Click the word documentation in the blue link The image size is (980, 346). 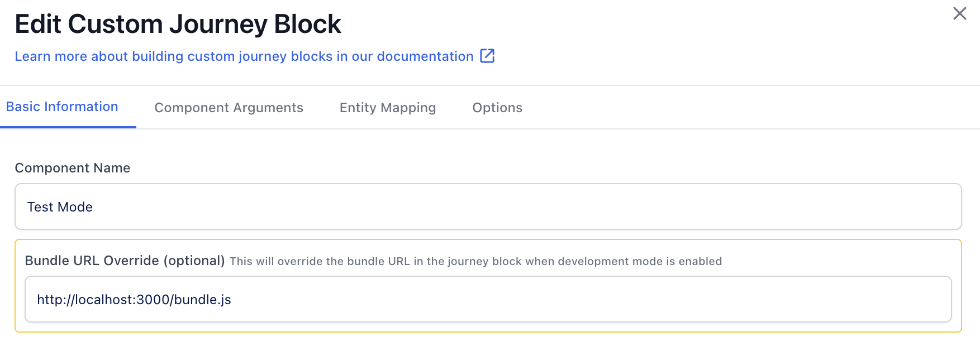click(425, 56)
